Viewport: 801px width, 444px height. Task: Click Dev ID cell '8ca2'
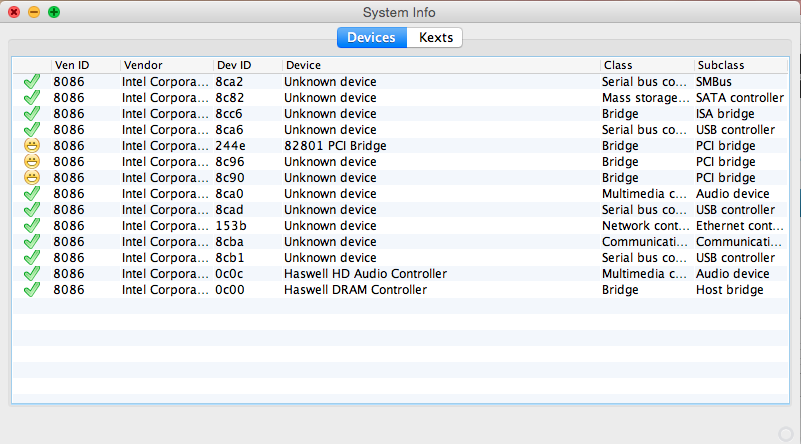click(229, 82)
